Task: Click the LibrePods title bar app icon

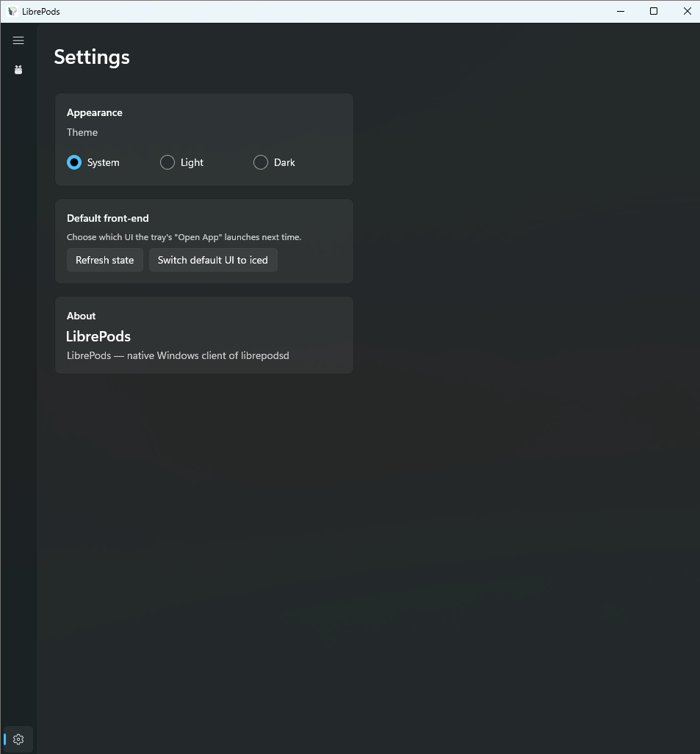Action: pyautogui.click(x=12, y=11)
